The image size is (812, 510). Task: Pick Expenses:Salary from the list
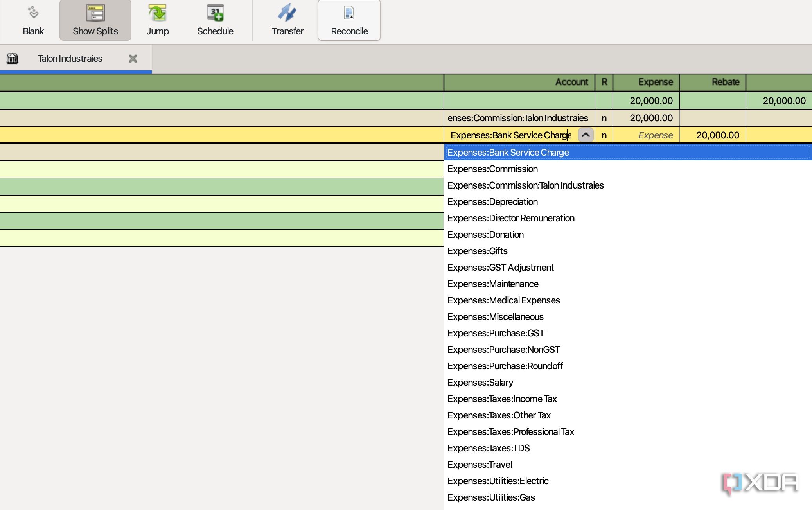pos(628,382)
